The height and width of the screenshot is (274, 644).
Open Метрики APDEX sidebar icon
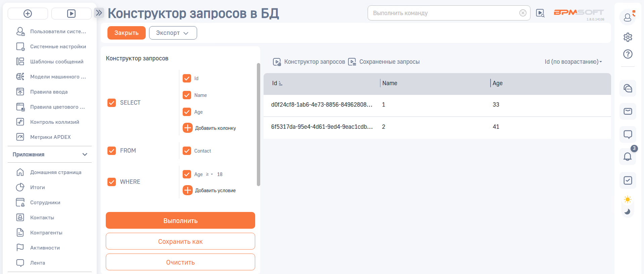click(x=20, y=137)
